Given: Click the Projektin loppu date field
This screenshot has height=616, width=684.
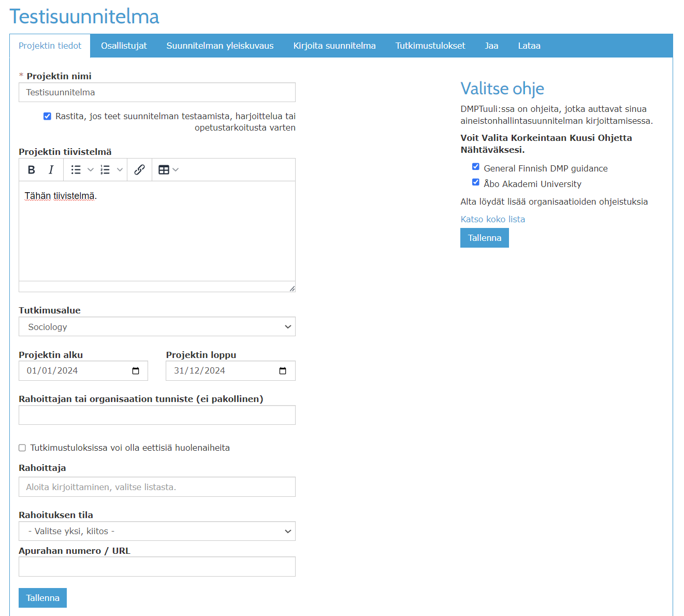Looking at the screenshot, I should (230, 371).
